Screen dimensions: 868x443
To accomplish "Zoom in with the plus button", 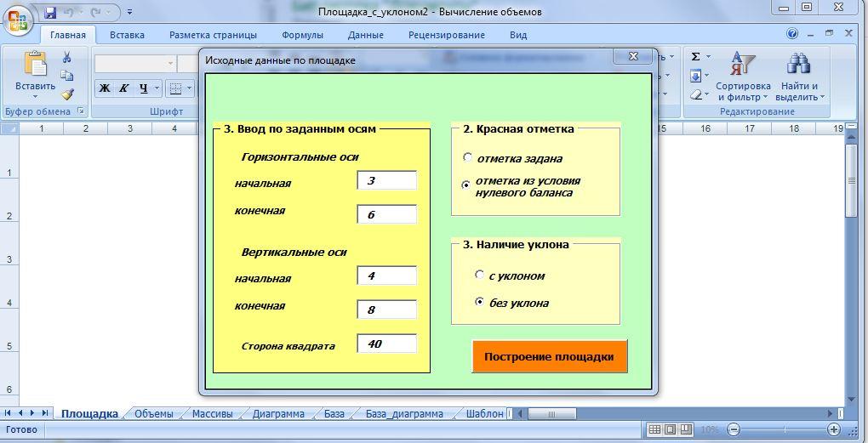I will (x=834, y=429).
